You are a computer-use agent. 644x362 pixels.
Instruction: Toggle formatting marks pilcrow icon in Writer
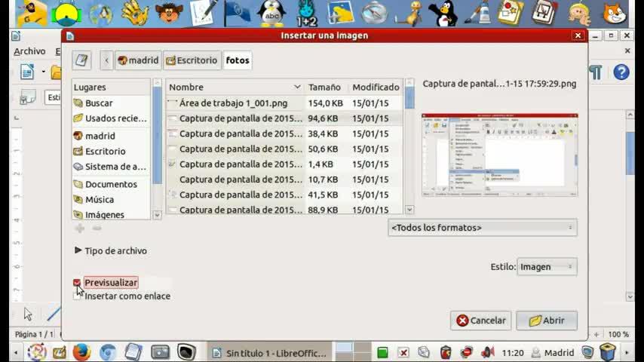(x=596, y=72)
